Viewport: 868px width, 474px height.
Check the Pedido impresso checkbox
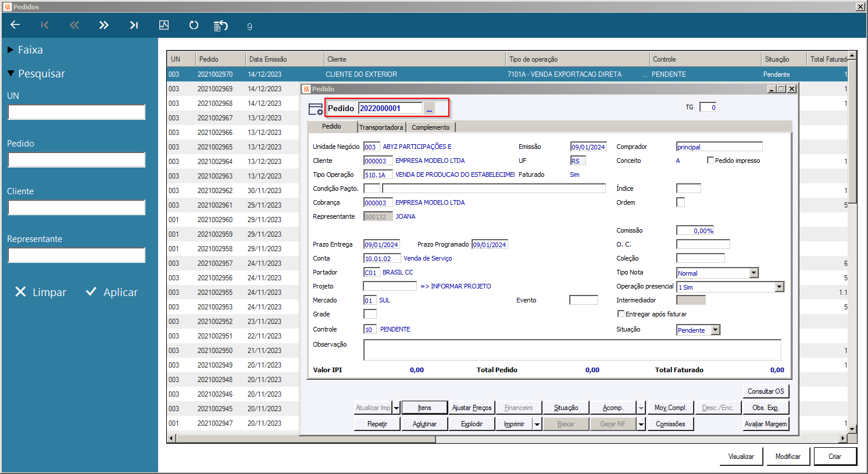coord(710,161)
